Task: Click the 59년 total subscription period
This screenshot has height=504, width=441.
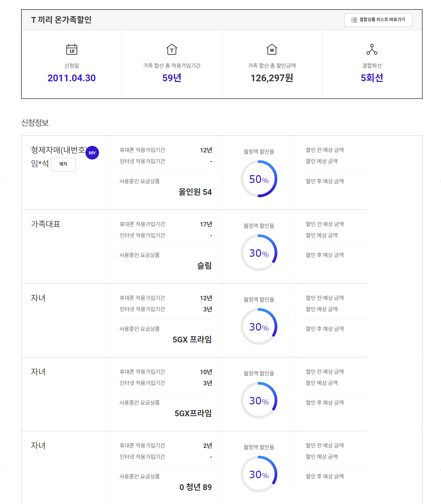Action: 172,78
